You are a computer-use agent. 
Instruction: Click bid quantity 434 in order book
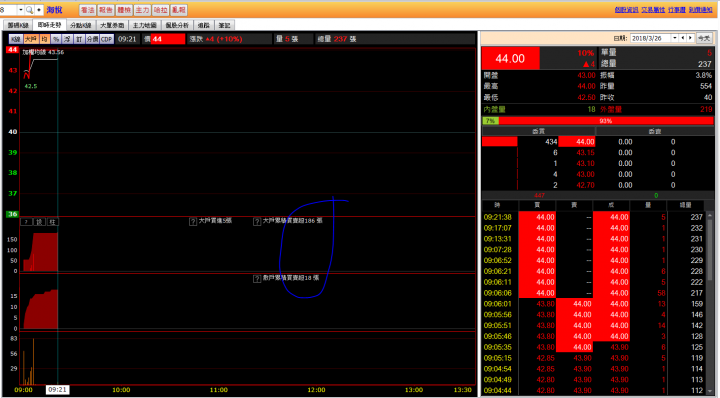click(x=551, y=142)
